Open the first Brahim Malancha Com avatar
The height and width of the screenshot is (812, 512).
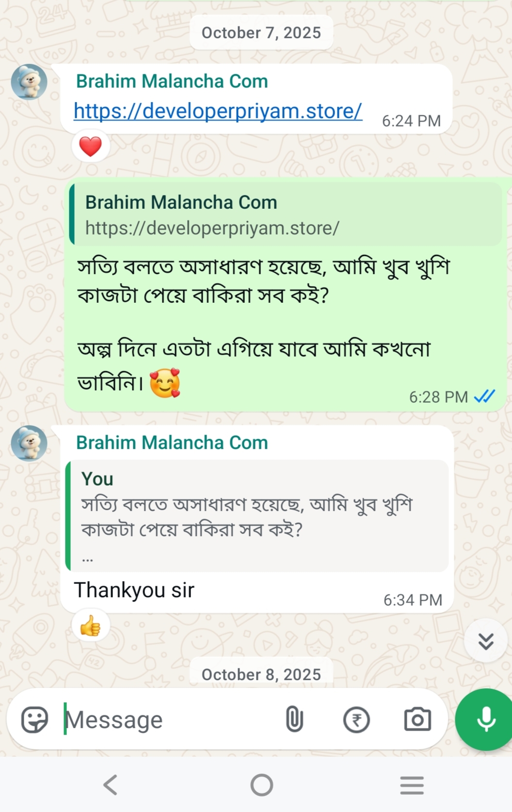(x=29, y=82)
